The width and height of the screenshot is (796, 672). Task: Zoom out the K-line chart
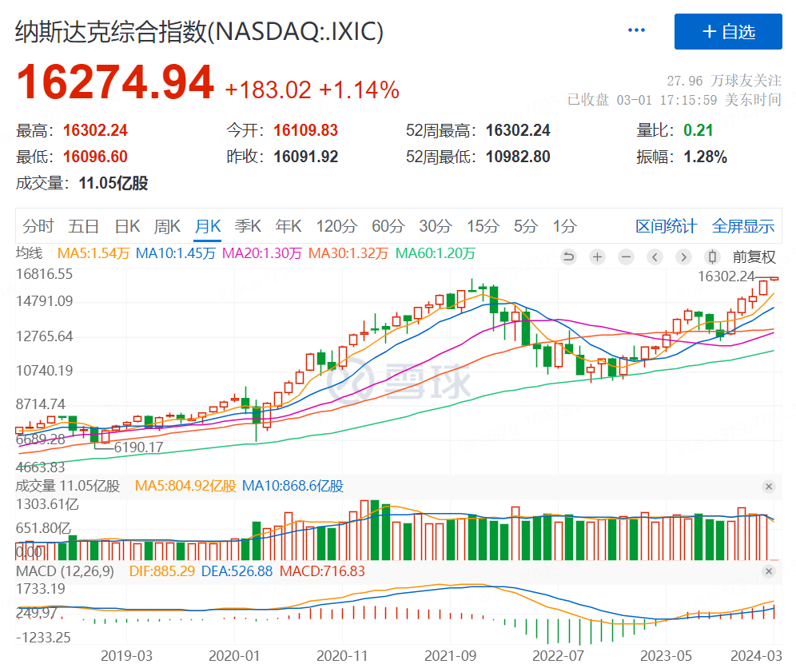[x=627, y=256]
